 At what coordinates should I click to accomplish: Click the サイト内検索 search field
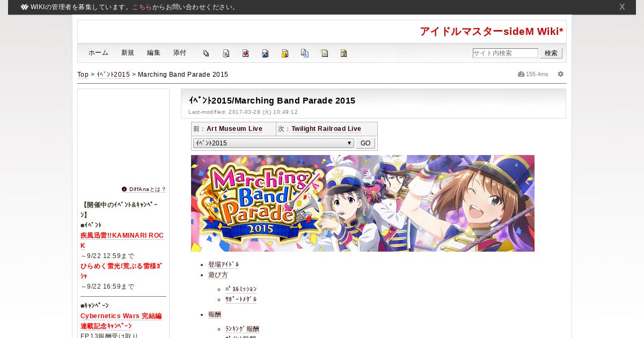[x=505, y=53]
